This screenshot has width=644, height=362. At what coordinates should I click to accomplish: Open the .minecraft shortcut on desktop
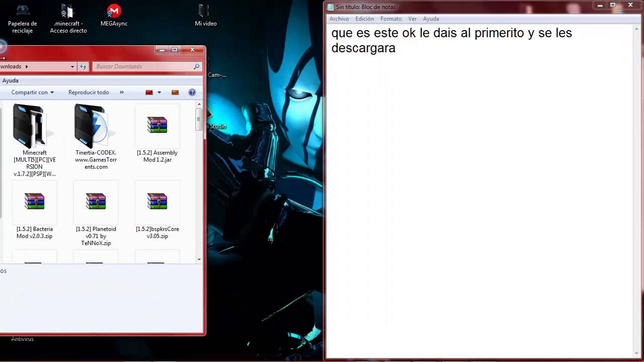[x=68, y=18]
